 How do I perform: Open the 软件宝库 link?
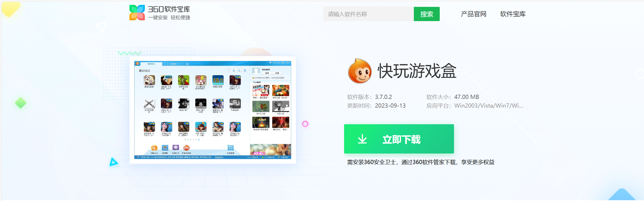pos(513,14)
